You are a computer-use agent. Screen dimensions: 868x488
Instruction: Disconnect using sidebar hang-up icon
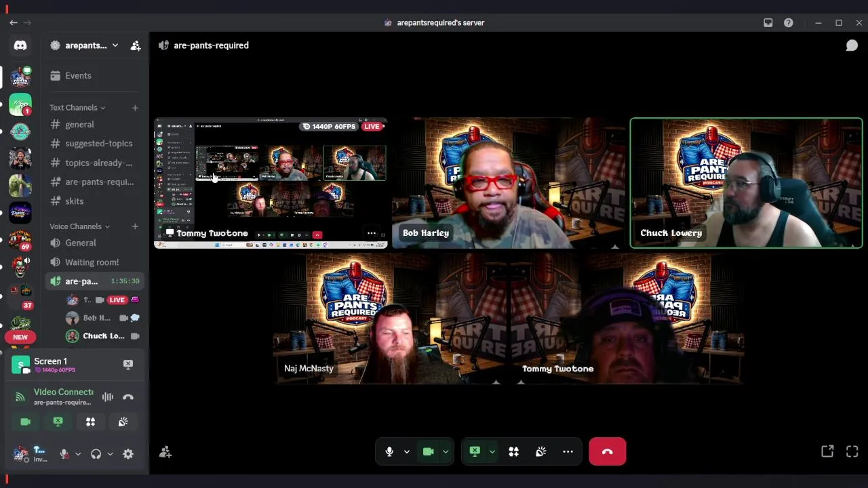coord(128,397)
